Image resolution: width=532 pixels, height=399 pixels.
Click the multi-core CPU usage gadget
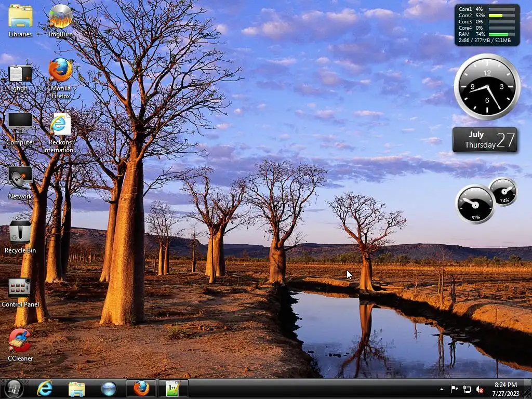pyautogui.click(x=487, y=25)
